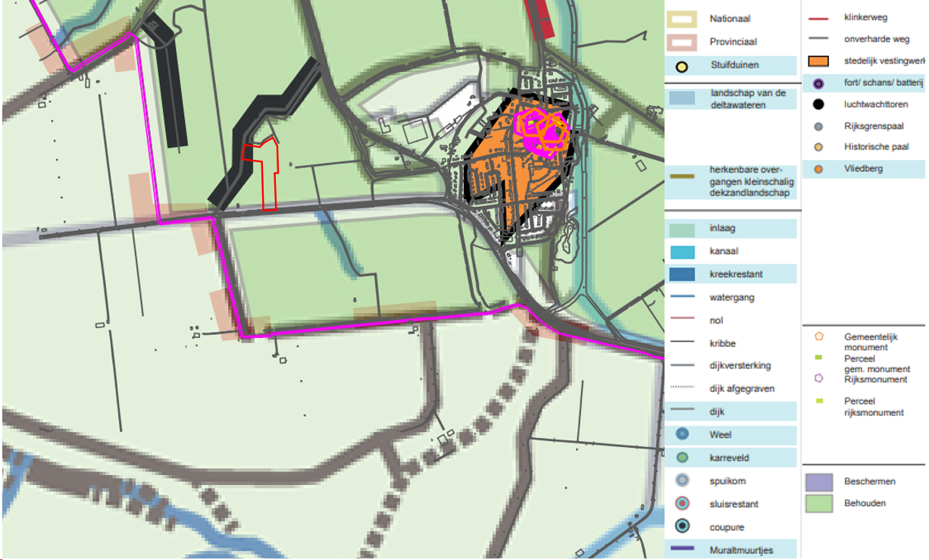The image size is (929, 560).
Task: Click the Stuifduinen yellow circle symbol
Action: (682, 67)
